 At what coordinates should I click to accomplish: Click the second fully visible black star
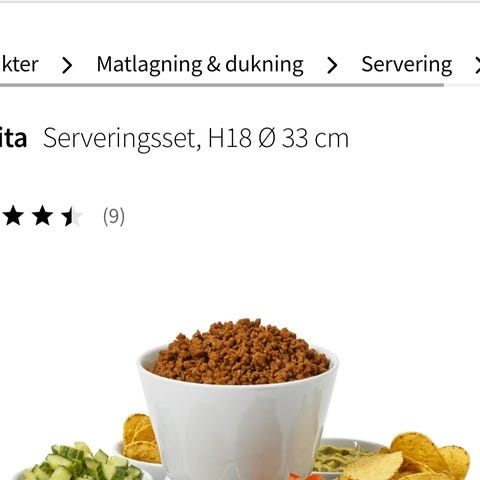pos(42,216)
